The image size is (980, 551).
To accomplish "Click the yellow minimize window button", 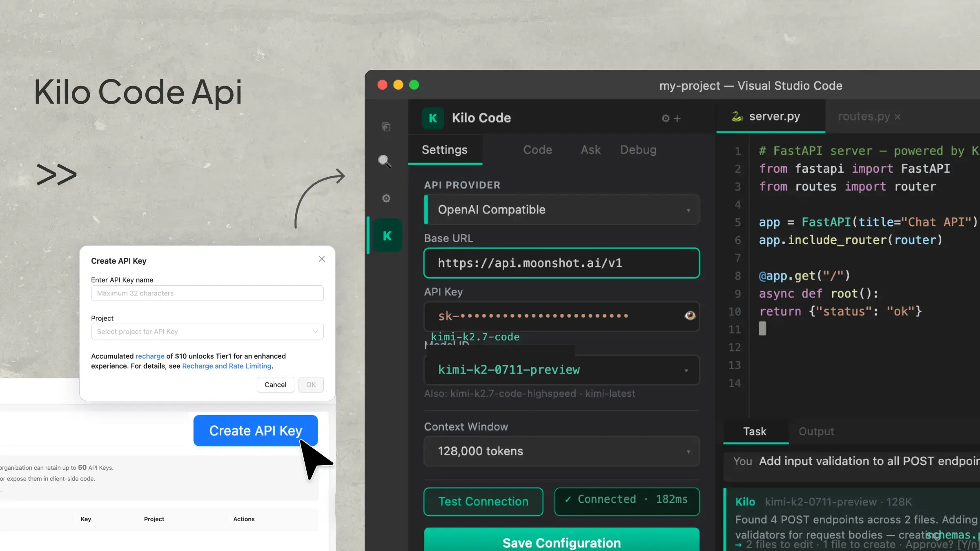I will pyautogui.click(x=398, y=85).
